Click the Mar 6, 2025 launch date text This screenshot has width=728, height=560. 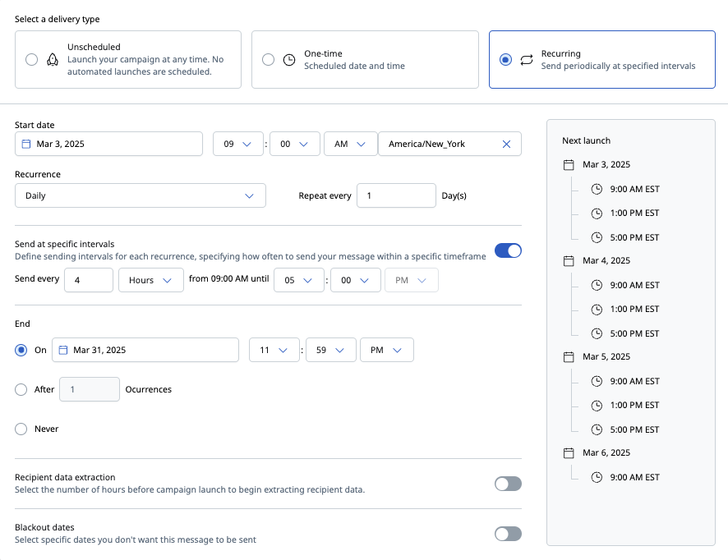click(606, 452)
